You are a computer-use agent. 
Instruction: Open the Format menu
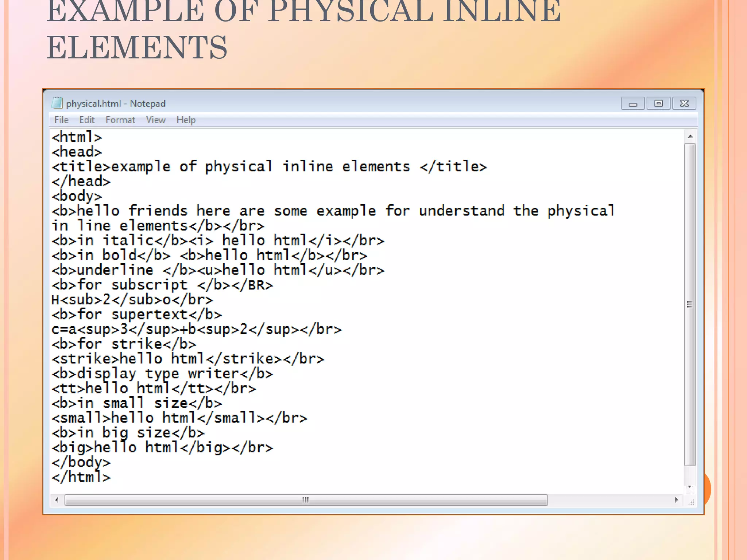(x=120, y=120)
